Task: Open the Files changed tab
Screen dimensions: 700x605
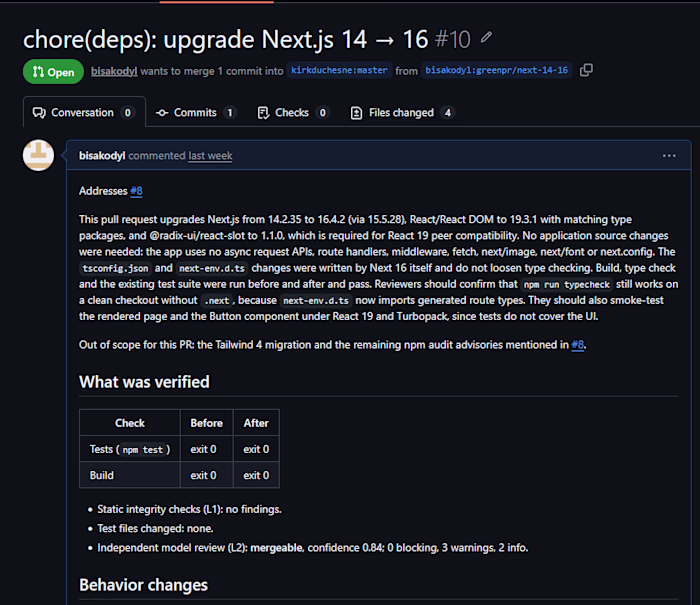Action: click(x=402, y=113)
